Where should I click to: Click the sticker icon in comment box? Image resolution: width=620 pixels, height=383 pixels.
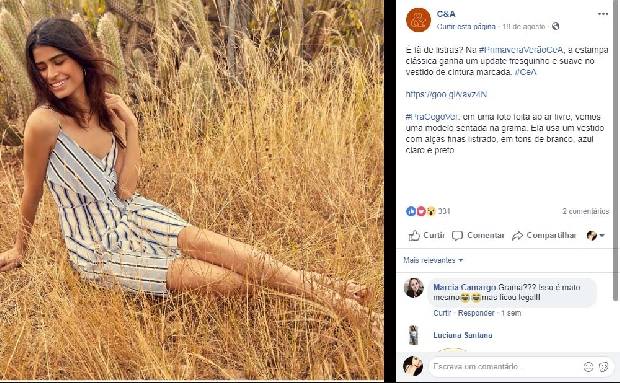point(604,367)
